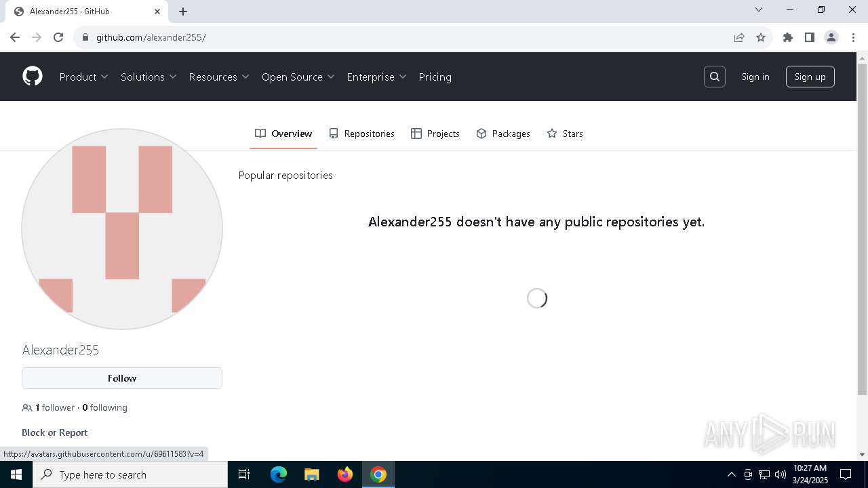Viewport: 868px width, 488px height.
Task: Click the Alexander255 username text
Action: (x=60, y=350)
